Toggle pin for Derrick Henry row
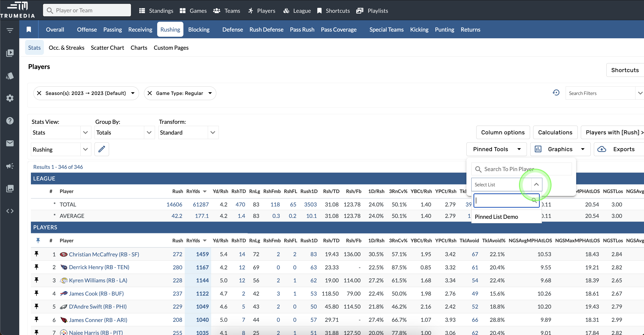The height and width of the screenshot is (335, 644). click(36, 267)
